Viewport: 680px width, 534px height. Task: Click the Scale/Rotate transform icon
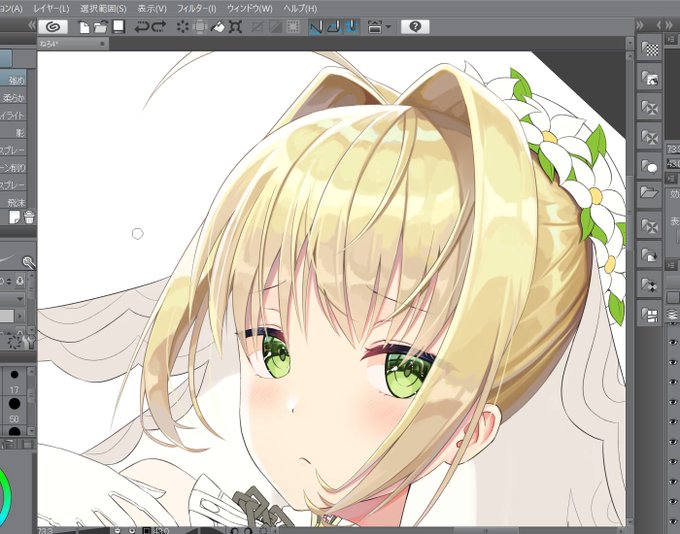(x=235, y=27)
